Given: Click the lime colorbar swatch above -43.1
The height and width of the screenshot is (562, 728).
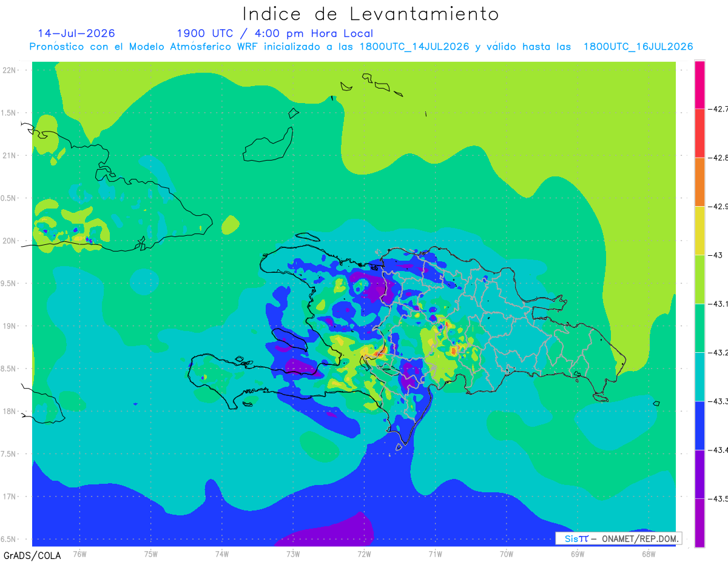Looking at the screenshot, I should tap(699, 279).
